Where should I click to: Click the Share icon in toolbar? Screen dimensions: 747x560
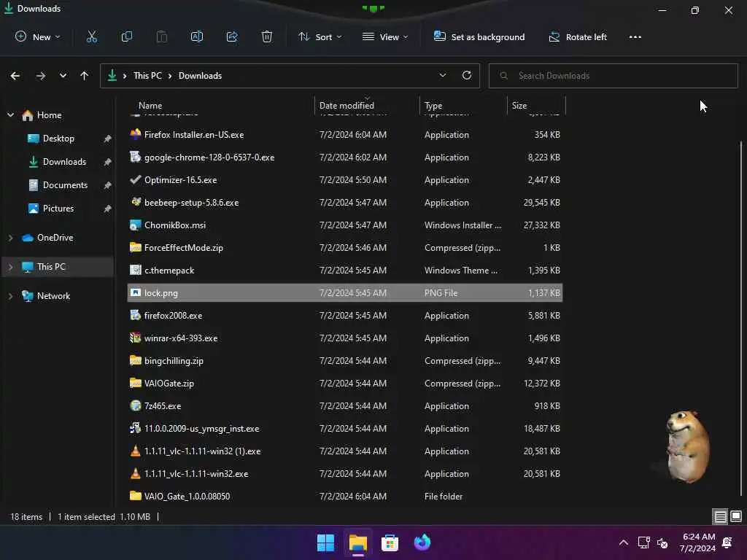[232, 36]
